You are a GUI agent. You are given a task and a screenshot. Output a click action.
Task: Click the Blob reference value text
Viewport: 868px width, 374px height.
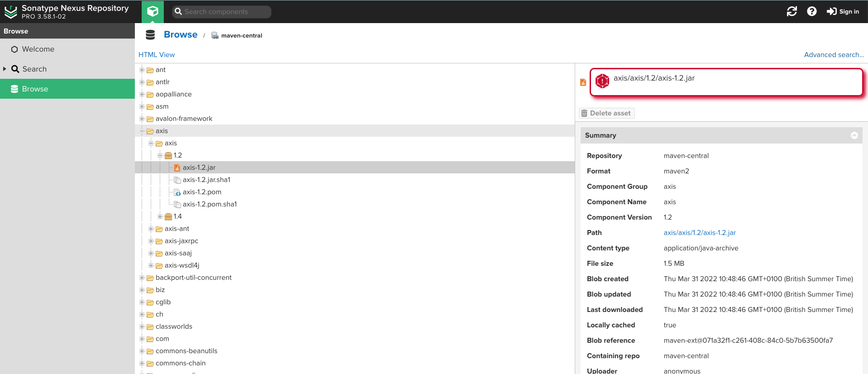[x=748, y=340]
